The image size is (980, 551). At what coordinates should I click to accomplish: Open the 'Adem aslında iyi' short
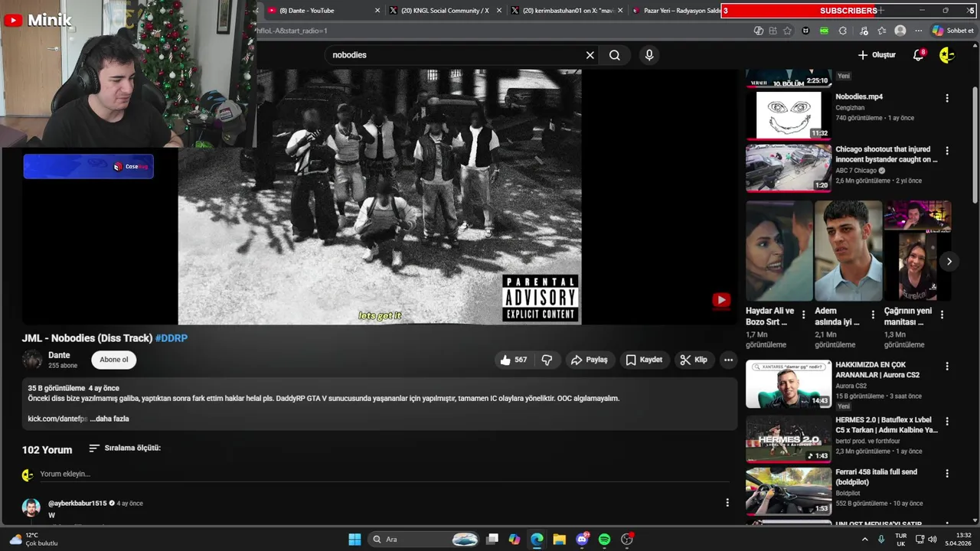(x=848, y=251)
